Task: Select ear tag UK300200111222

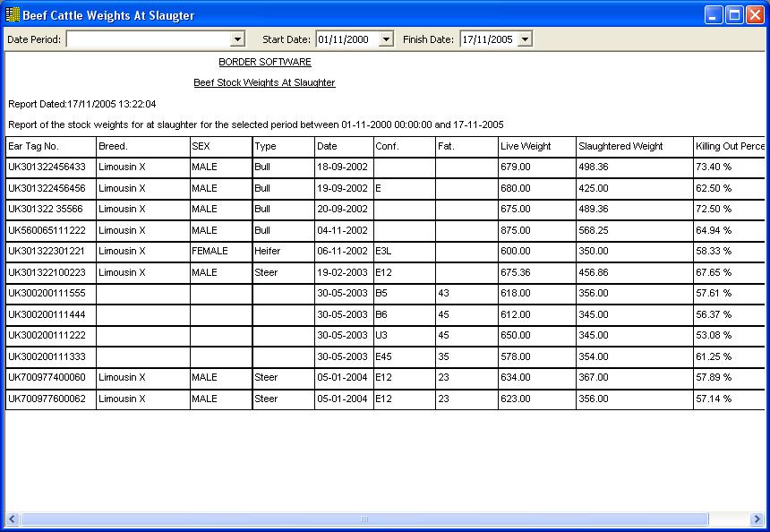Action: (47, 335)
